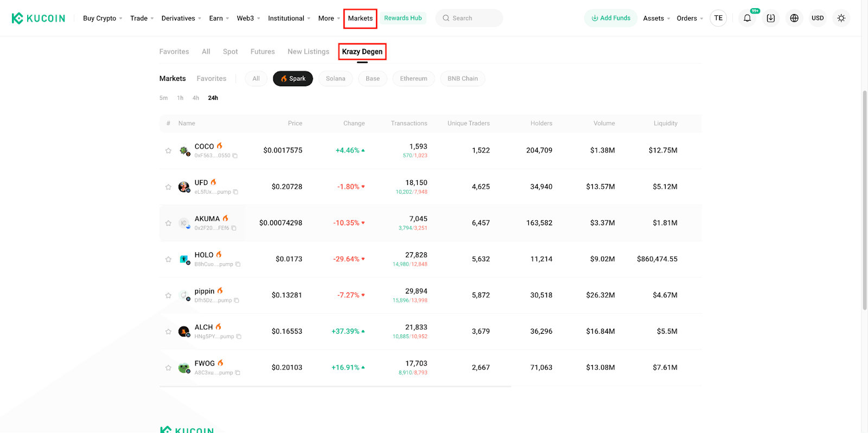This screenshot has width=868, height=433.
Task: Expand the Institutional menu
Action: click(x=289, y=18)
